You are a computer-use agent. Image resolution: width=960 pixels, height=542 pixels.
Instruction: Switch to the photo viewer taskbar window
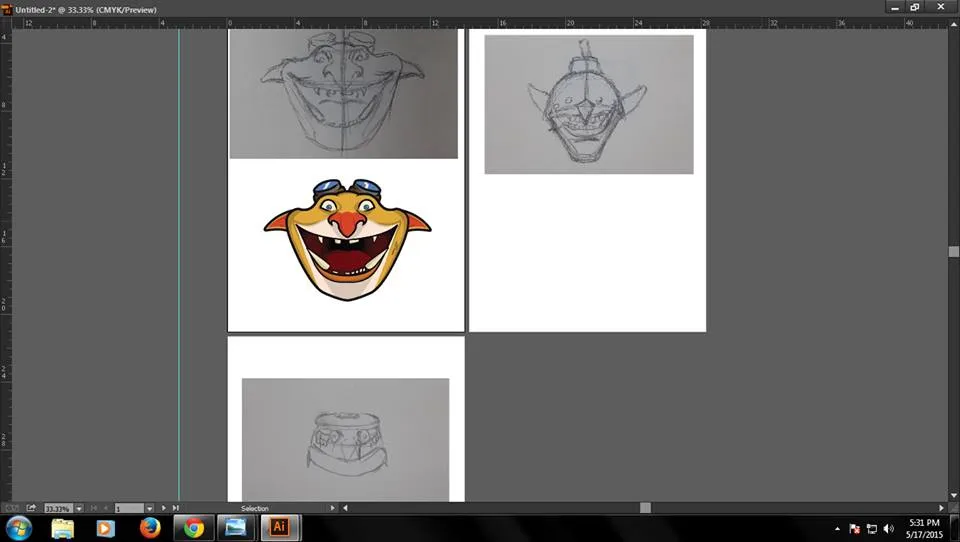coord(236,528)
